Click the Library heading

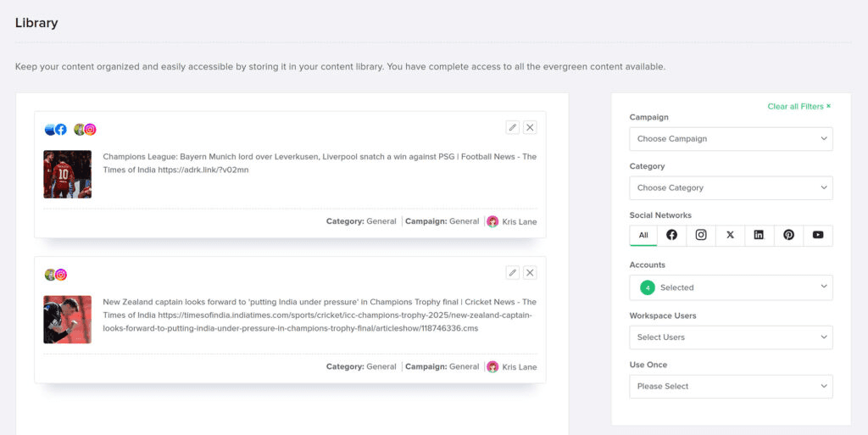tap(36, 23)
